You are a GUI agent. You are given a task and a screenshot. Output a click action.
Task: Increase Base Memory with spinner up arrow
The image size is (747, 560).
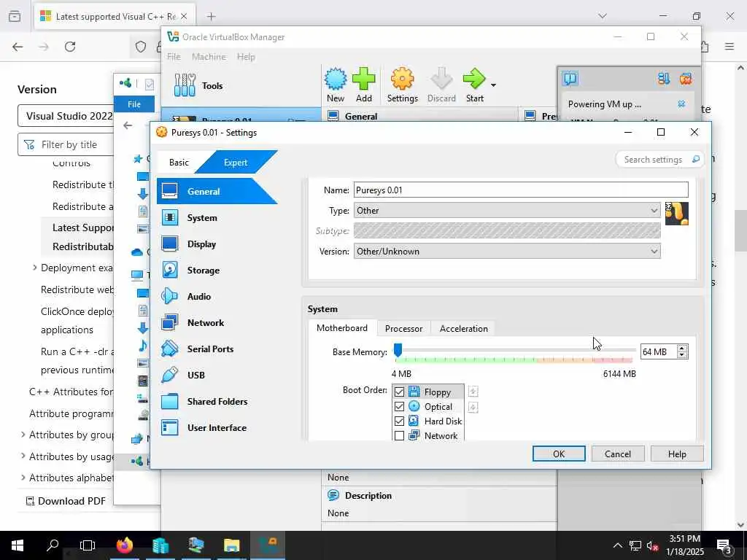[682, 348]
